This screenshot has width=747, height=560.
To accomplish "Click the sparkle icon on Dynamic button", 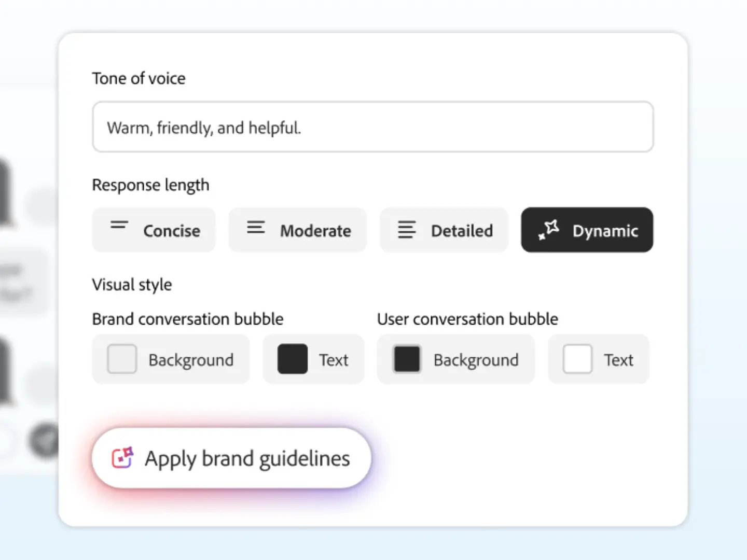I will 549,230.
